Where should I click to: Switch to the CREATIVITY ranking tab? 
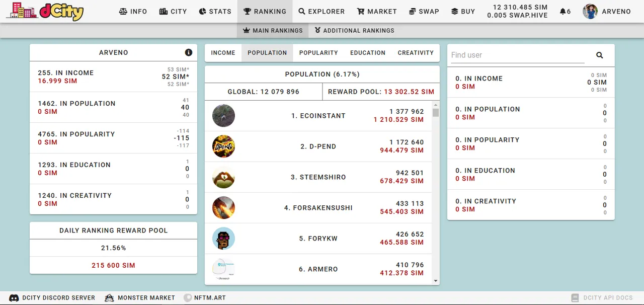(416, 53)
